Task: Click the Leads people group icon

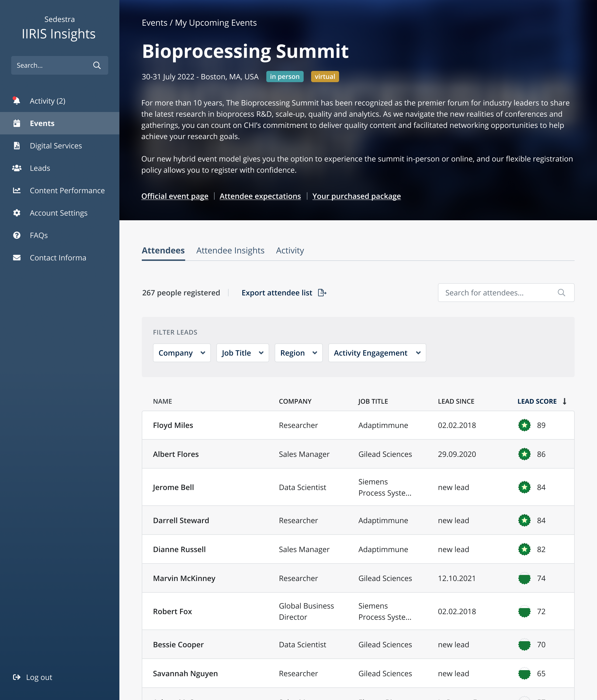Action: click(17, 168)
